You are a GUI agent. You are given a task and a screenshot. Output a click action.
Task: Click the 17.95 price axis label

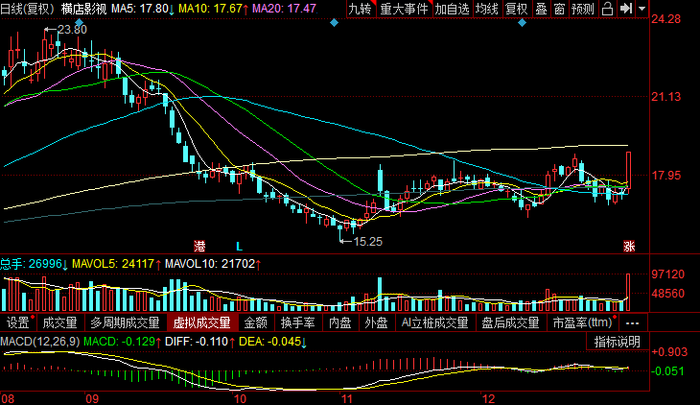click(666, 175)
